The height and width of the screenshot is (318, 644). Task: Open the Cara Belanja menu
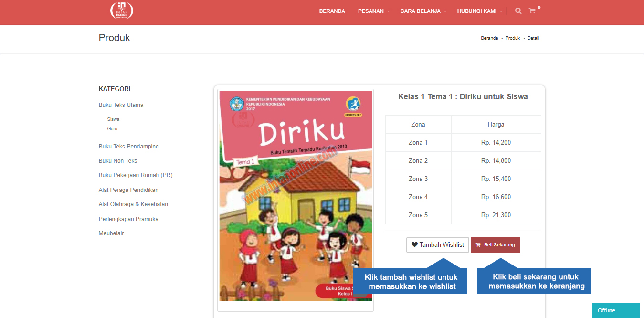click(x=420, y=11)
